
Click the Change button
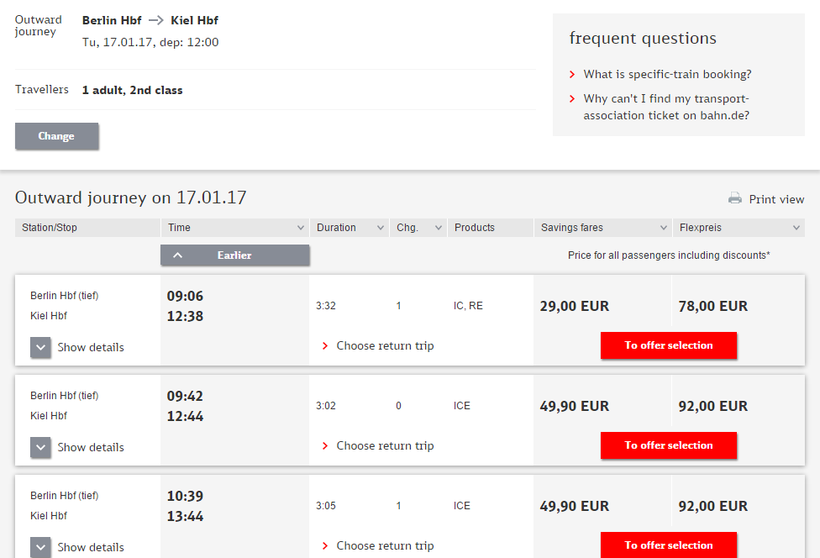coord(56,136)
